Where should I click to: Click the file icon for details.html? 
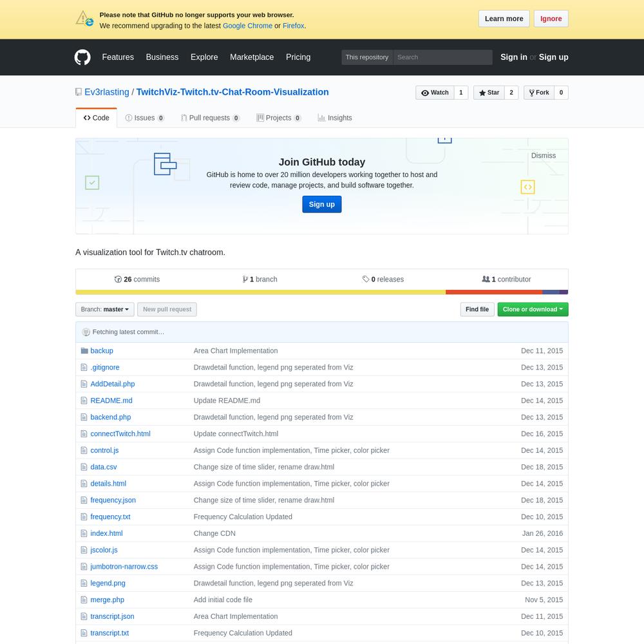[x=84, y=484]
